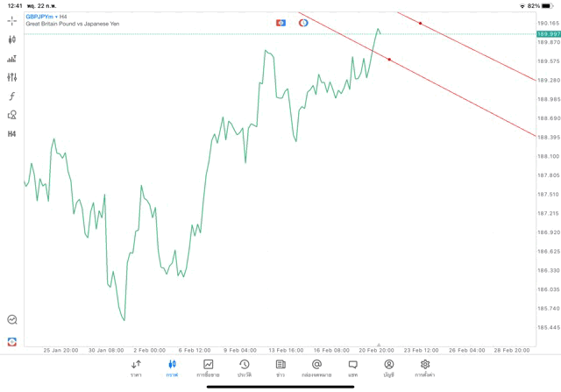Open the ประวัติ (History) tab
Screen dimensions: 561x392
[x=244, y=367]
